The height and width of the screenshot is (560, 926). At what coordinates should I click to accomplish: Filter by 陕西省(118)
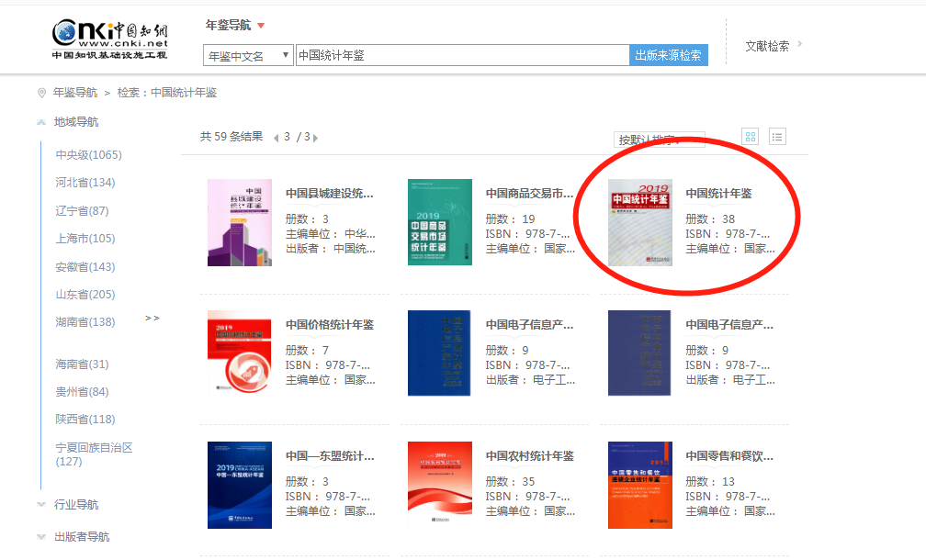click(85, 420)
